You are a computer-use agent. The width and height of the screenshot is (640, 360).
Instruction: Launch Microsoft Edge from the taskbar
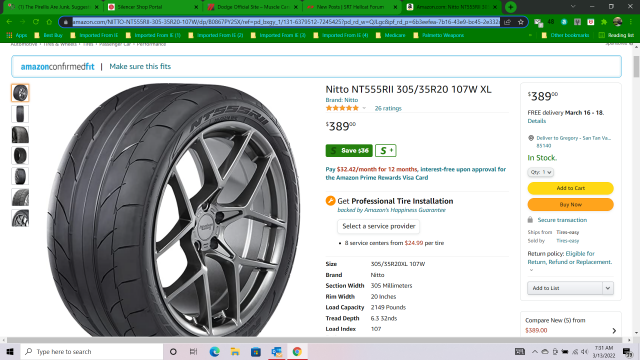(x=214, y=351)
